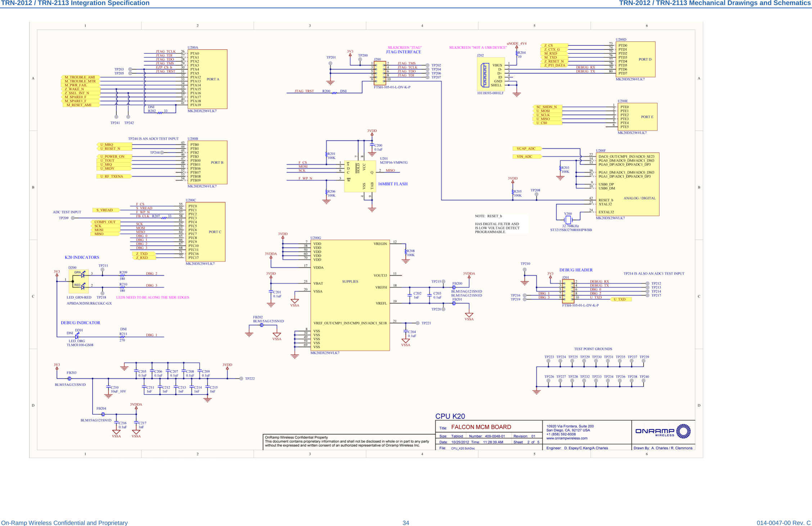Viewport: 812px width, 526px height.
Task: Click the U200D PORT D block
Action: (x=635, y=59)
